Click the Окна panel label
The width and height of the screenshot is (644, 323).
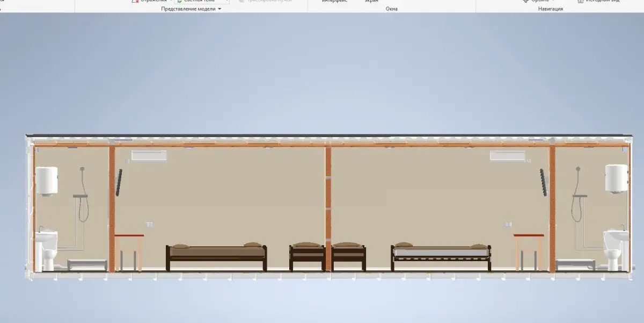(392, 9)
